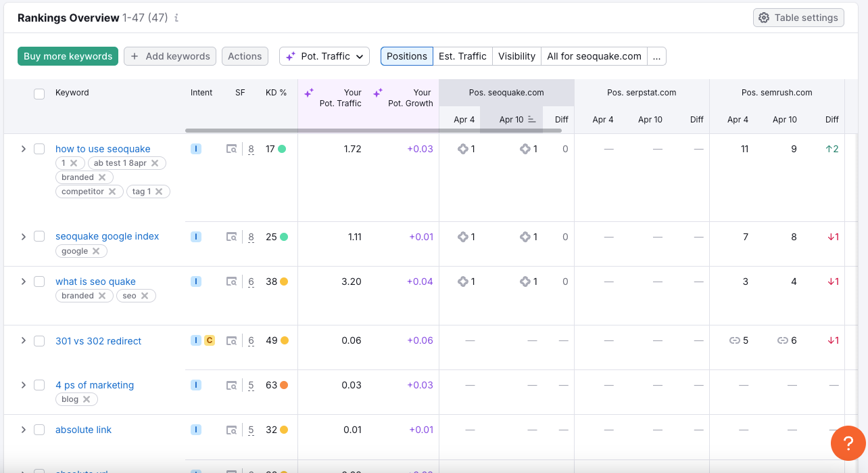868x473 pixels.
Task: Click the orange help question mark button
Action: (848, 443)
